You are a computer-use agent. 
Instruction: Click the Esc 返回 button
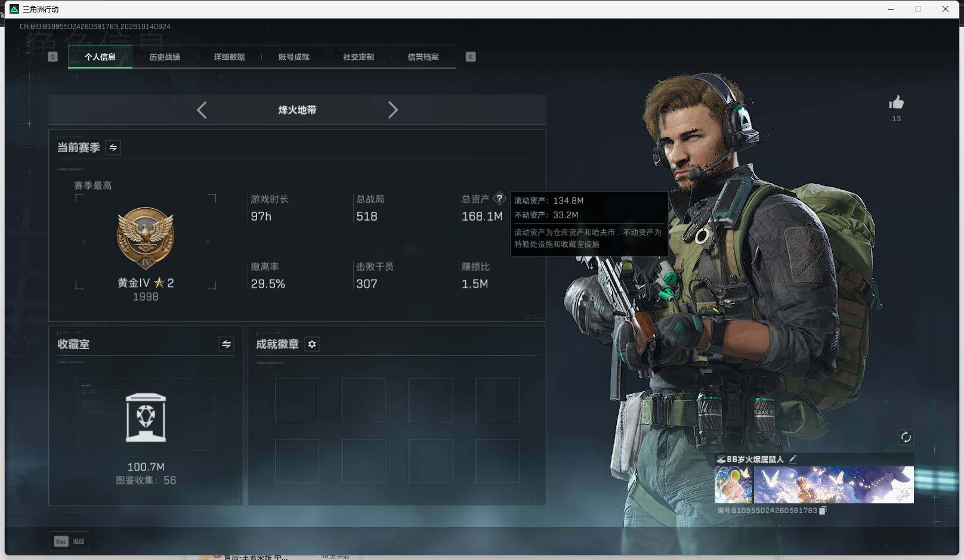pyautogui.click(x=70, y=541)
